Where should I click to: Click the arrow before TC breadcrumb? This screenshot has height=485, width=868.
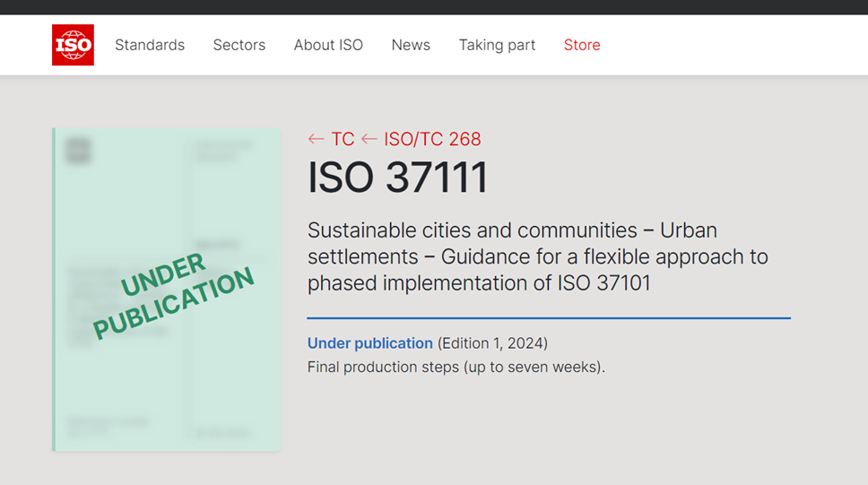point(316,139)
